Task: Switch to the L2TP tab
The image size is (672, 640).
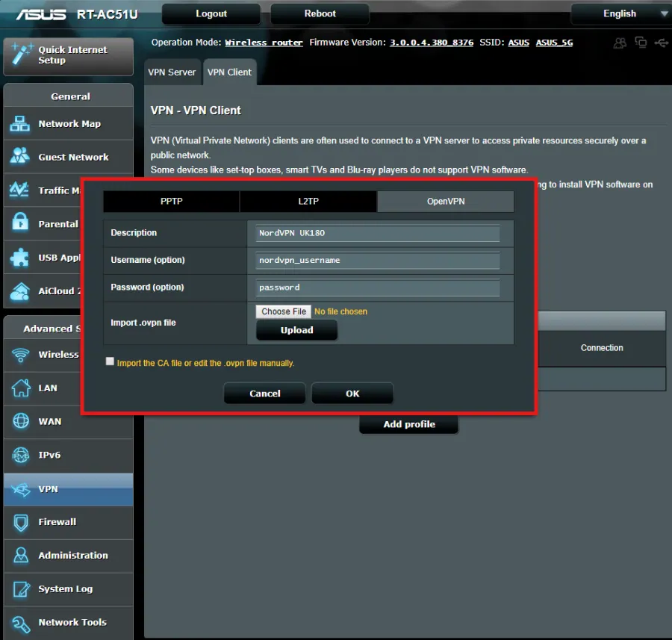Action: point(308,202)
